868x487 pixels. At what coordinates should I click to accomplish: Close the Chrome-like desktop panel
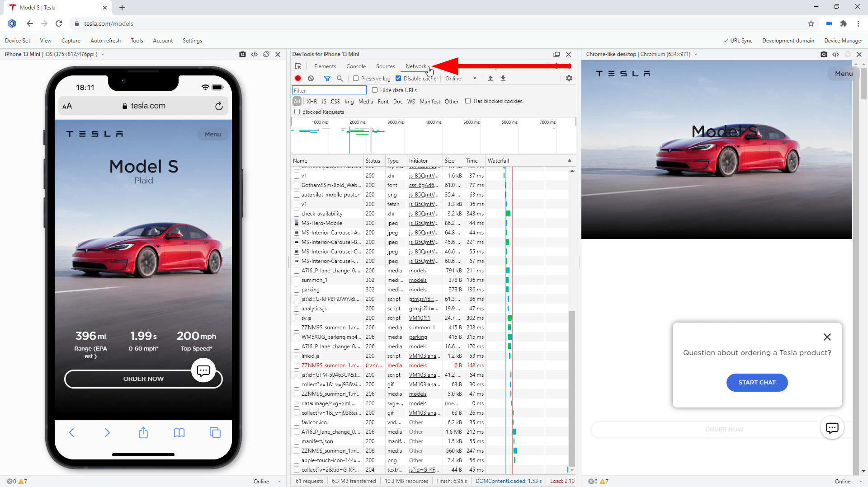point(859,54)
